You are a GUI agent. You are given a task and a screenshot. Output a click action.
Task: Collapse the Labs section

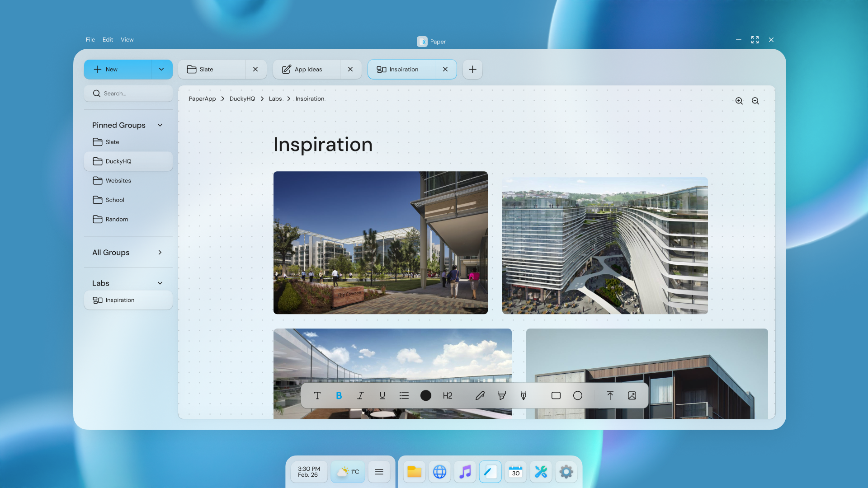click(x=160, y=283)
